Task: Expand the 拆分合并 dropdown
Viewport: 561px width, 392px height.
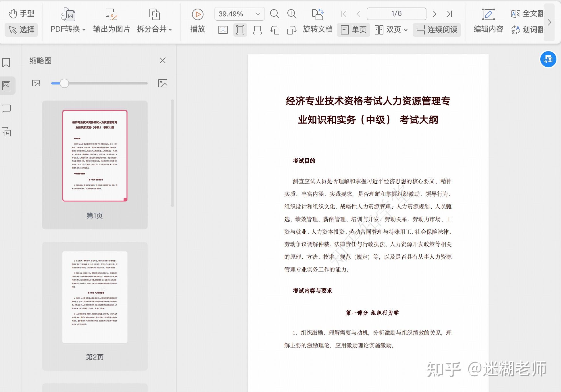Action: coord(154,29)
